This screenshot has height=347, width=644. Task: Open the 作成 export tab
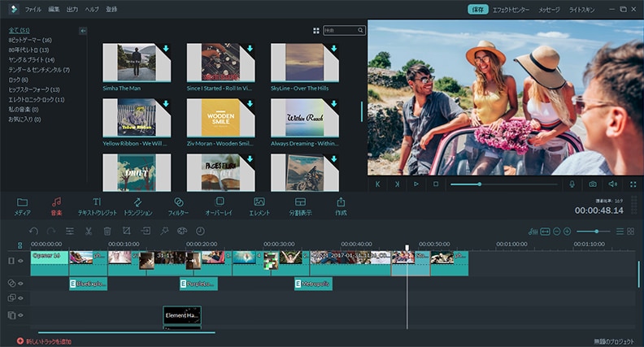click(x=341, y=206)
